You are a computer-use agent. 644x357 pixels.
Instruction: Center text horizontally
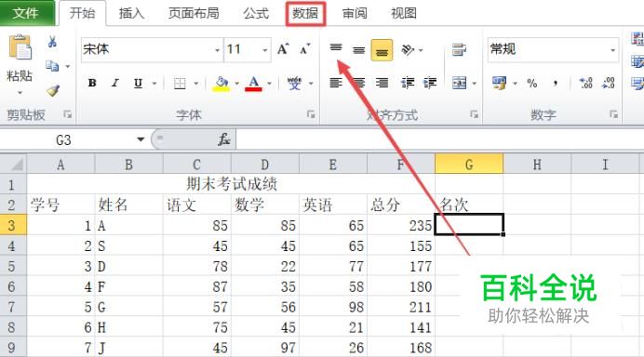358,84
